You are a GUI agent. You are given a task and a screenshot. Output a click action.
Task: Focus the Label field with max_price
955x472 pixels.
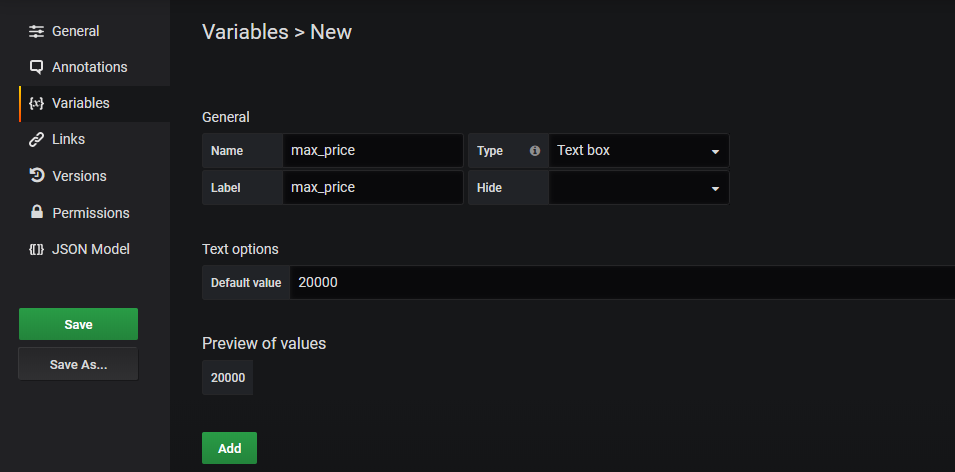point(373,188)
